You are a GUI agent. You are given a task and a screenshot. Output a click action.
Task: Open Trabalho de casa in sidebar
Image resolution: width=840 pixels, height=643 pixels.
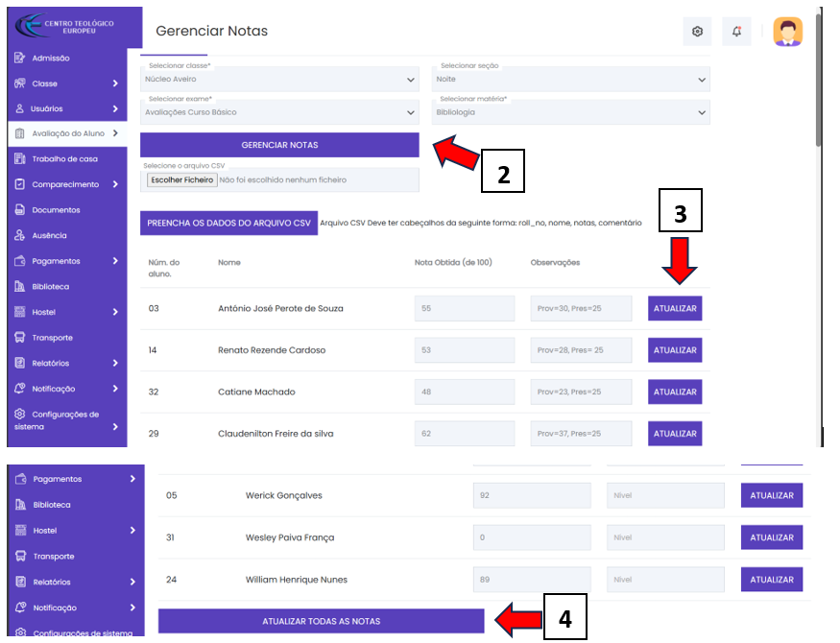tap(64, 159)
